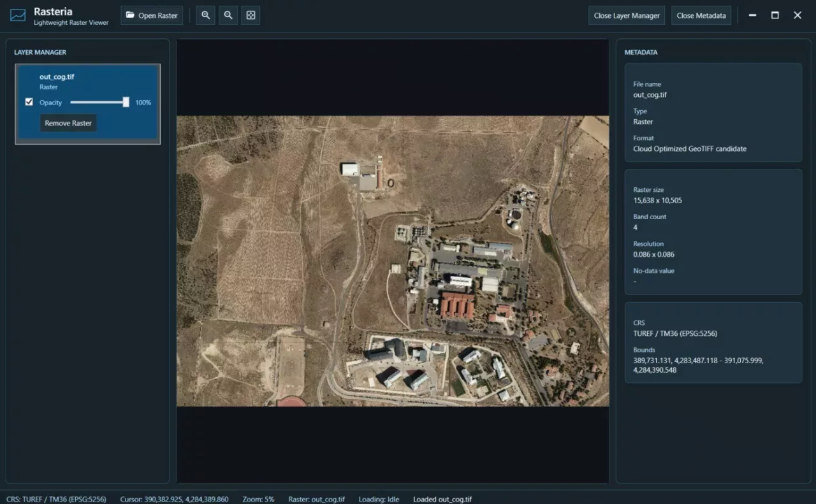The image size is (816, 504).
Task: Click the Lightweight Raster Viewer subtitle
Action: [x=71, y=23]
